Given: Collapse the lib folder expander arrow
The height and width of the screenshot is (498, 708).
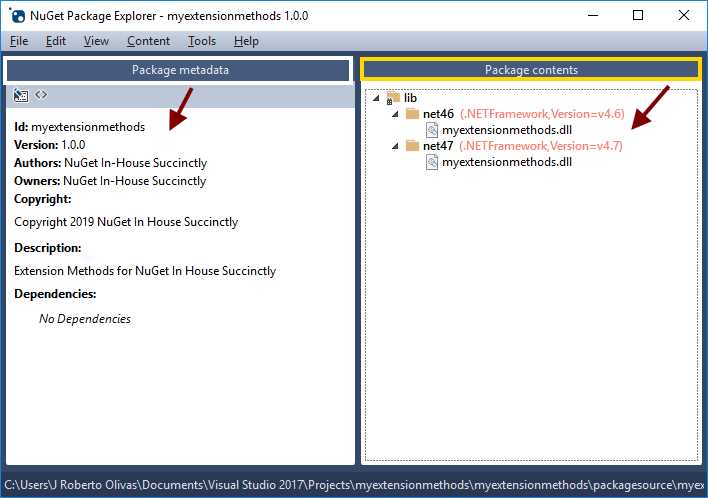Looking at the screenshot, I should (x=376, y=98).
